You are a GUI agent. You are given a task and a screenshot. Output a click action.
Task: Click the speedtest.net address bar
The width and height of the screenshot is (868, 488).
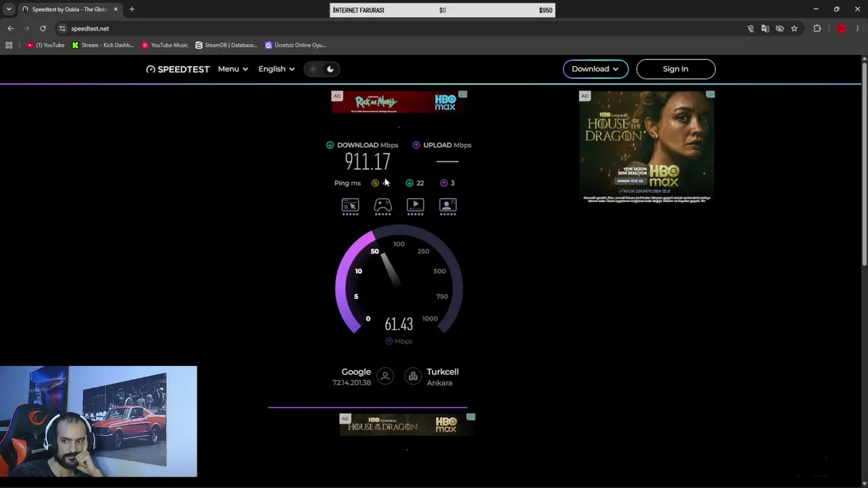coord(400,28)
